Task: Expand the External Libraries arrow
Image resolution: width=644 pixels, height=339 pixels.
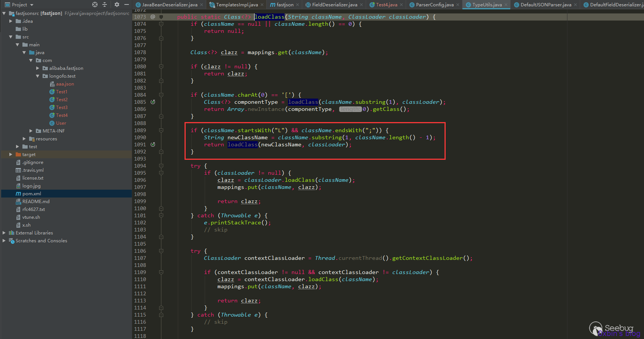Action: [x=4, y=233]
